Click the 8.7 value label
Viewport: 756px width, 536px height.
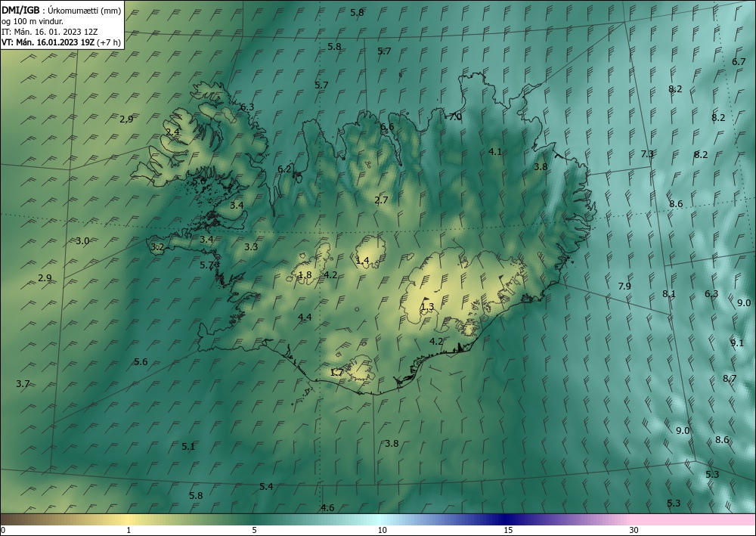730,379
